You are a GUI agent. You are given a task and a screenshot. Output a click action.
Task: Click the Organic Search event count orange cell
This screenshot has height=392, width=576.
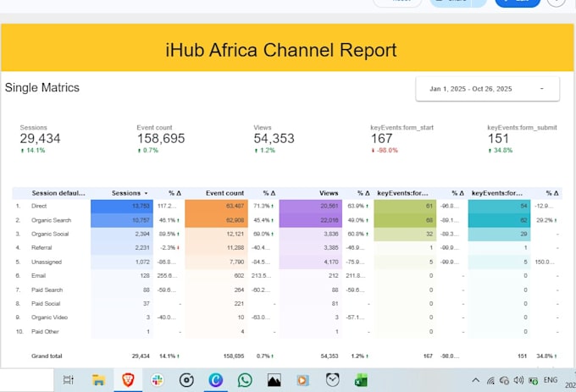pyautogui.click(x=216, y=220)
